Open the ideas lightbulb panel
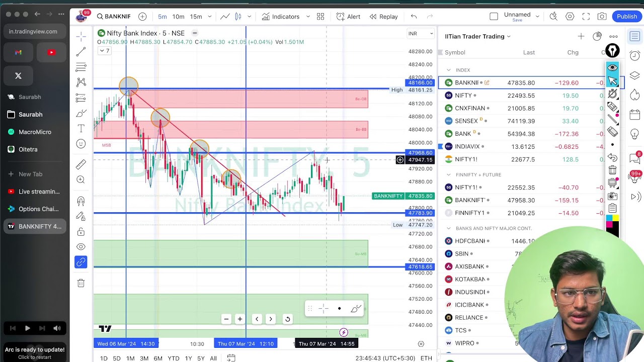The height and width of the screenshot is (362, 644). click(x=635, y=134)
